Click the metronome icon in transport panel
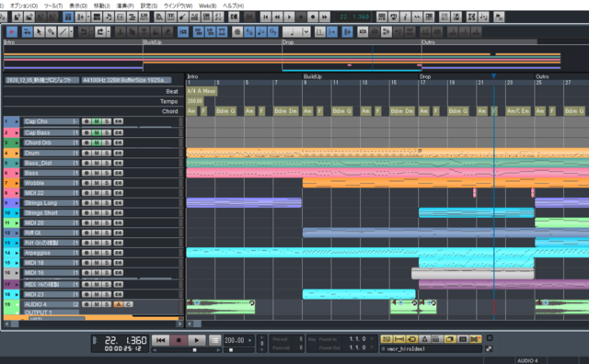589x364 pixels. point(424,339)
